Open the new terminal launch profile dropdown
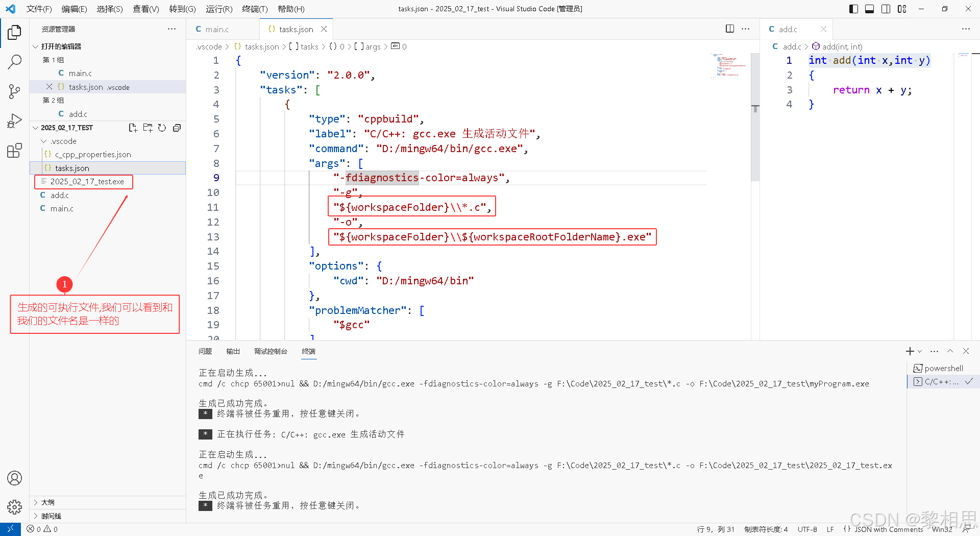980x536 pixels. (x=920, y=351)
